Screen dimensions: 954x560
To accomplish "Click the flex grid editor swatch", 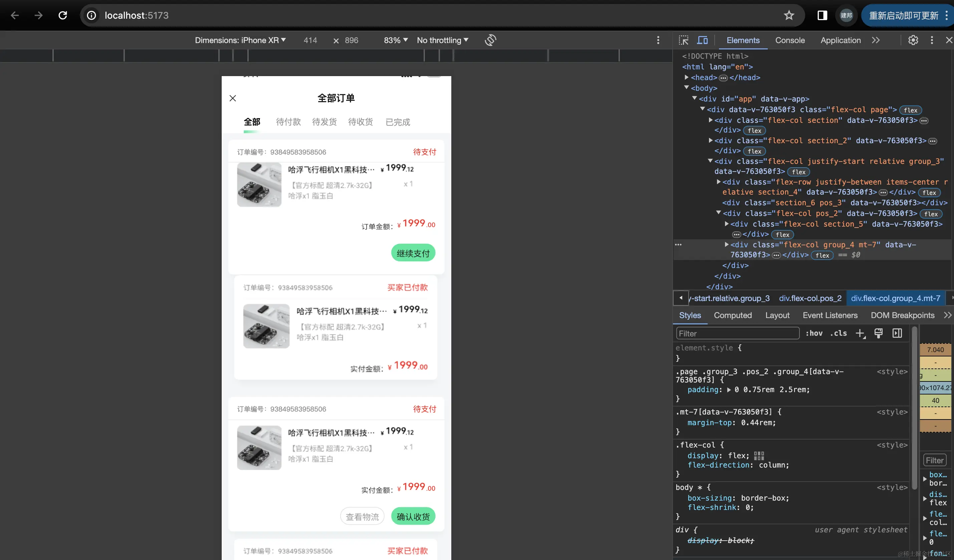I will pyautogui.click(x=759, y=456).
